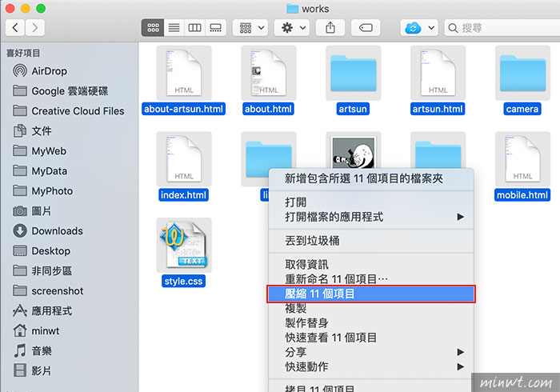Switch to column view
Image resolution: width=560 pixels, height=392 pixels.
coord(194,27)
